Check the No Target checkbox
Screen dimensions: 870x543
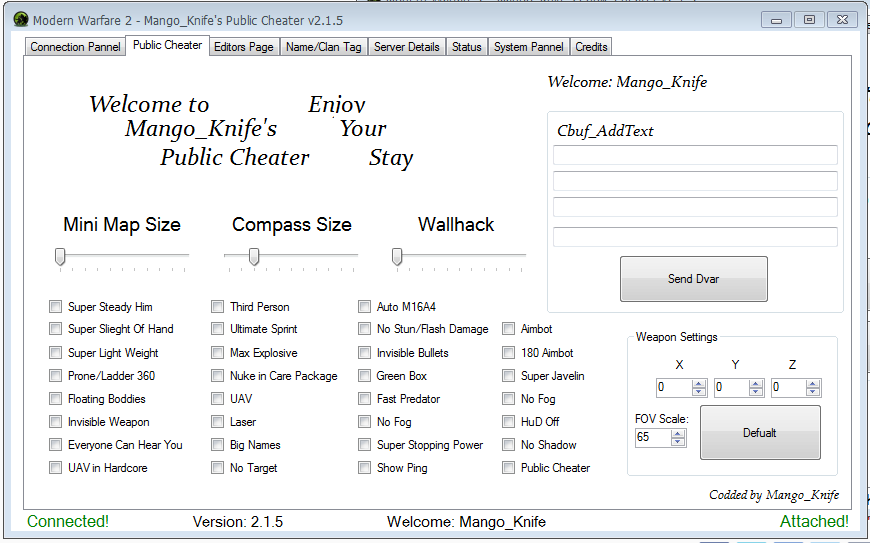218,468
